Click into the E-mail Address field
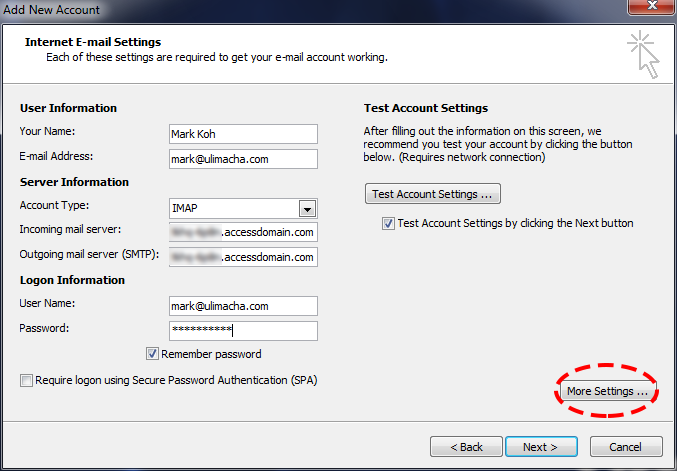677x471 pixels. [243, 159]
